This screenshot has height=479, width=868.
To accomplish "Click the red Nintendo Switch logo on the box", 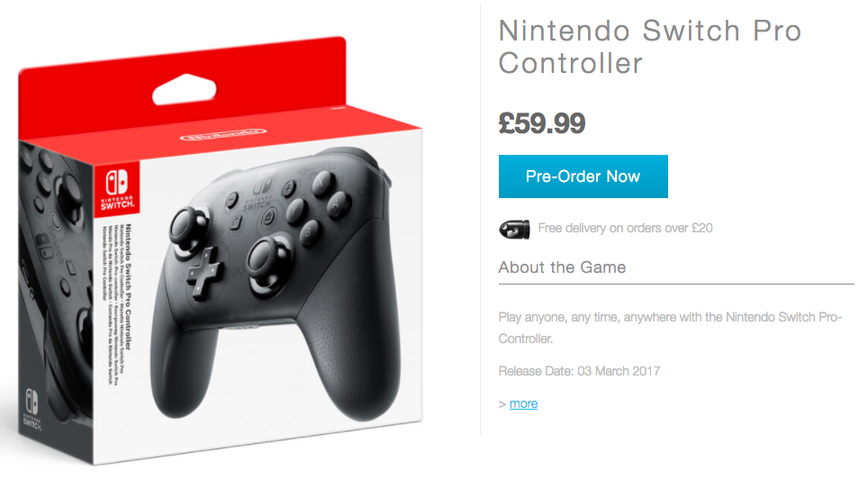I will pyautogui.click(x=117, y=188).
